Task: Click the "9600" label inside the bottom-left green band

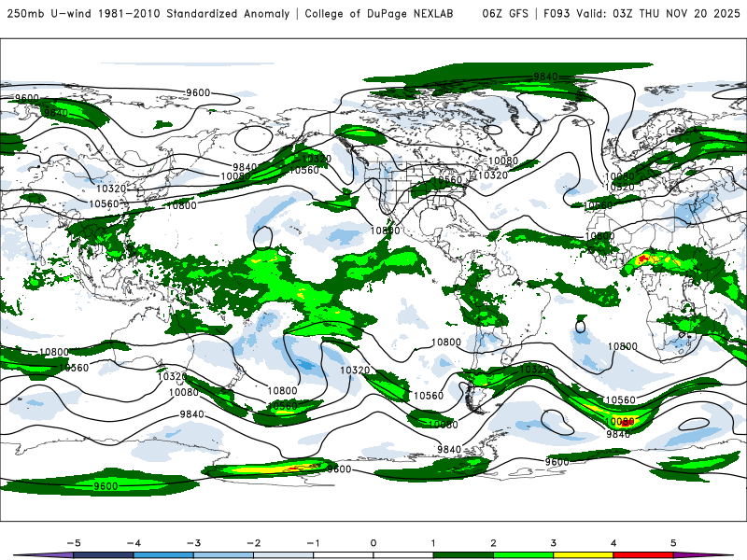Action: point(106,486)
